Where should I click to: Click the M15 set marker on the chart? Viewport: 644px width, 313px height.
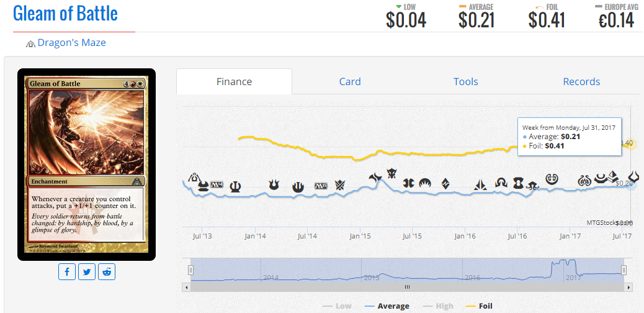321,186
